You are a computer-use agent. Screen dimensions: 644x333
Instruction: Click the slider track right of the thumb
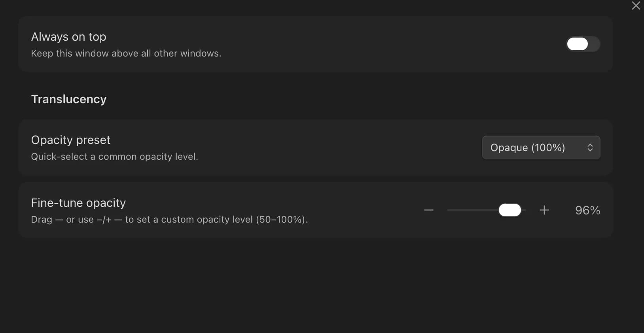pos(524,210)
